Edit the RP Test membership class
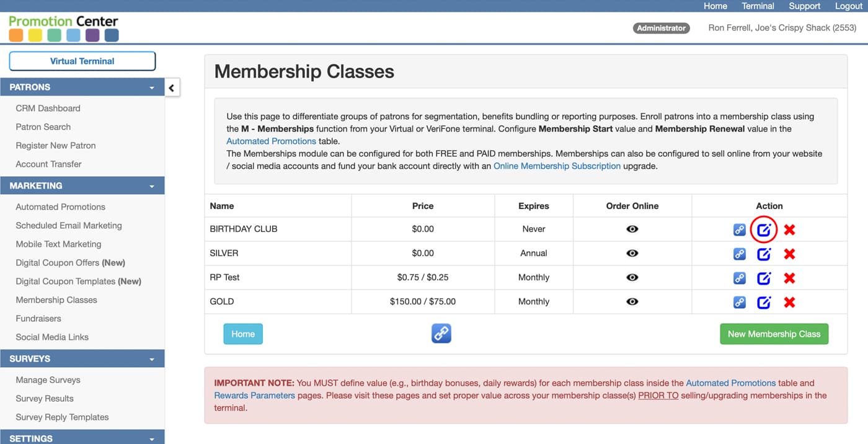Screen dimensions: 868x444 click(x=764, y=278)
